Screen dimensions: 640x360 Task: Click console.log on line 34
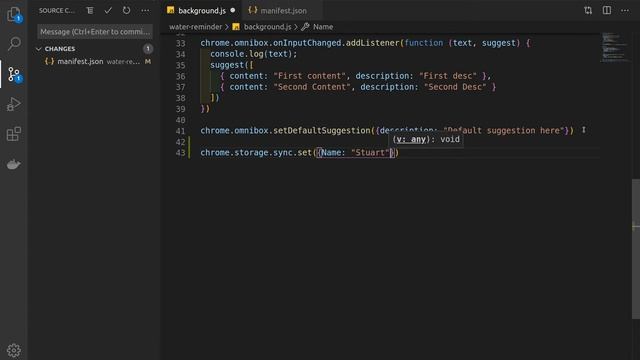pos(237,54)
